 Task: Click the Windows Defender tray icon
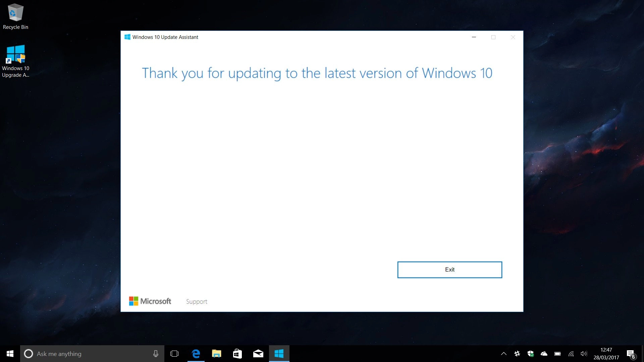tap(531, 354)
